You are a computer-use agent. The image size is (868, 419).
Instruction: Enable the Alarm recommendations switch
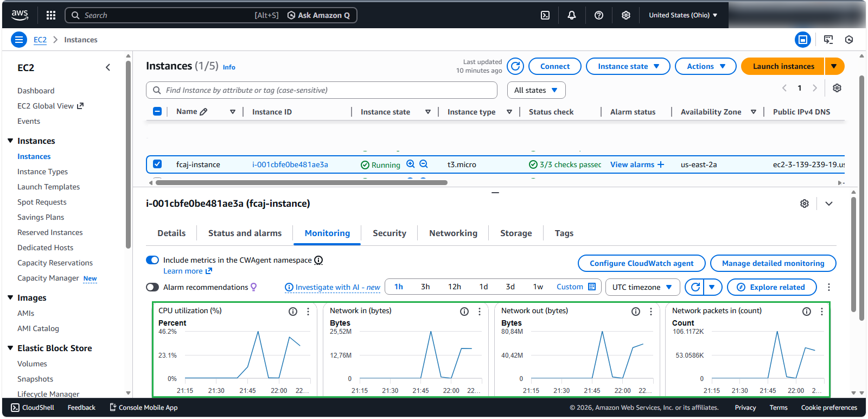click(152, 287)
